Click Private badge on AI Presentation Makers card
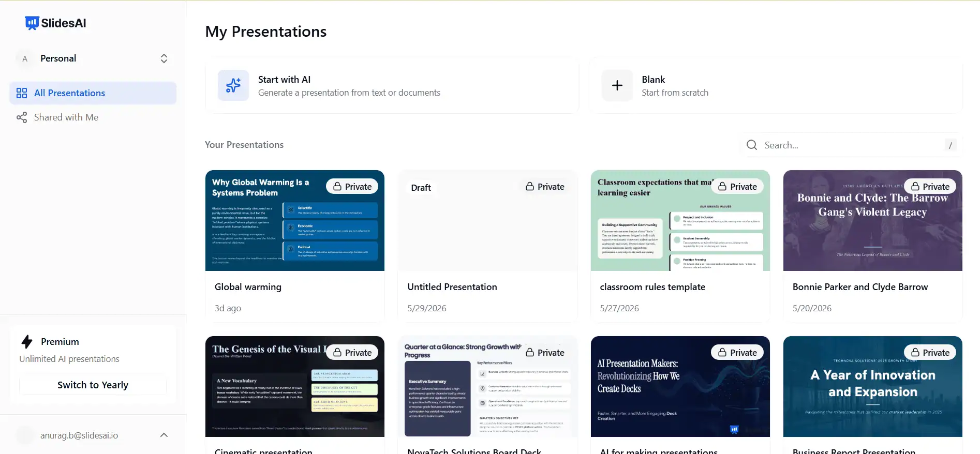The image size is (980, 454). pos(737,353)
